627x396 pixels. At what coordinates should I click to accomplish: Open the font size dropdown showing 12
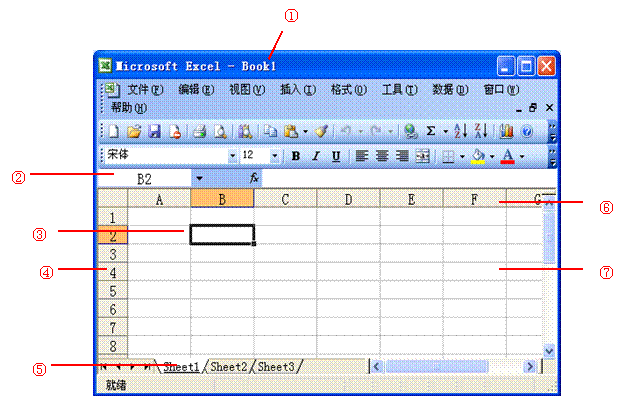click(275, 156)
